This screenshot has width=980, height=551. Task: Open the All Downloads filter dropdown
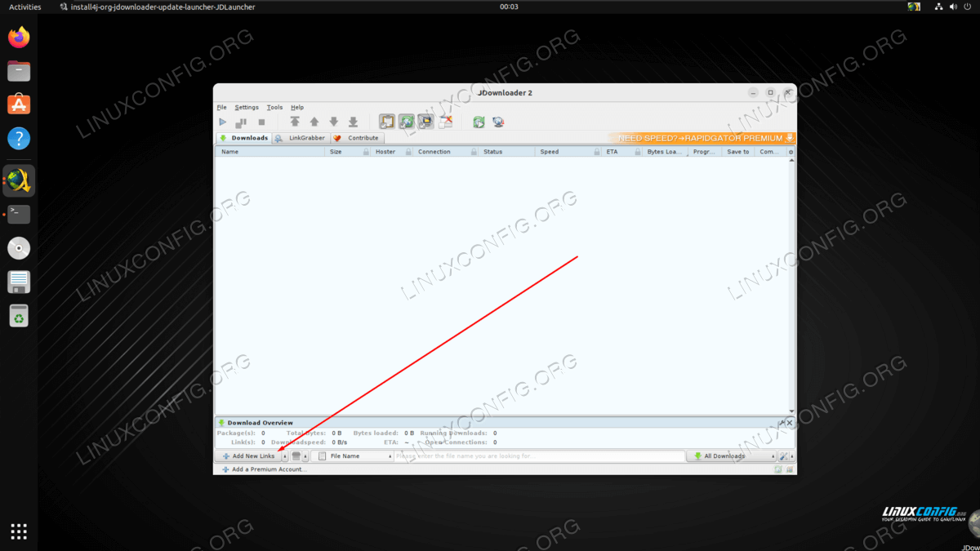[x=730, y=456]
